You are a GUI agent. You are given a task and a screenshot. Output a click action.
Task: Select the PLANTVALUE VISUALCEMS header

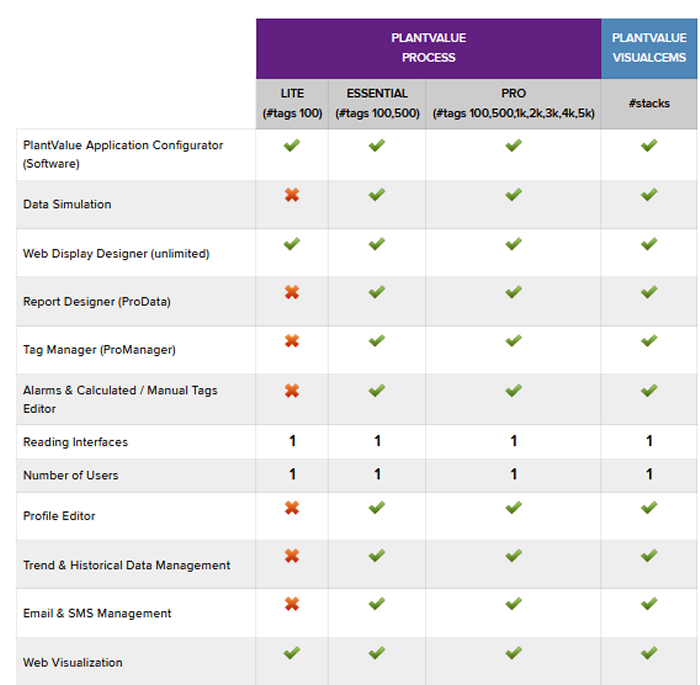click(x=649, y=48)
